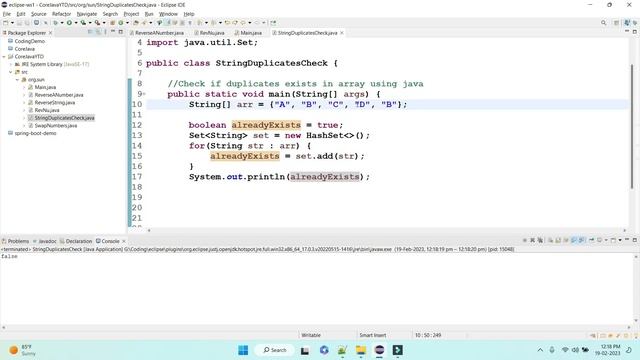Screen dimensions: 640x360
Task: Open the External Tools dropdown arrow
Action: (x=104, y=23)
